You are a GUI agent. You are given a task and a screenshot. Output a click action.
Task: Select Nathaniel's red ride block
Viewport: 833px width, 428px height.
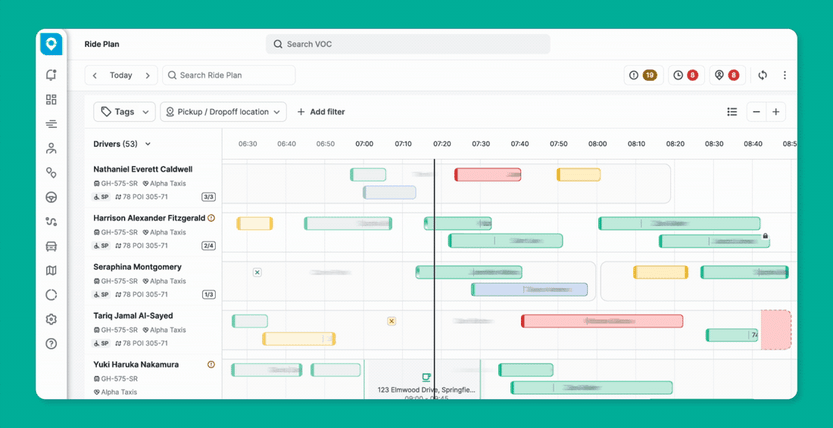pyautogui.click(x=488, y=175)
